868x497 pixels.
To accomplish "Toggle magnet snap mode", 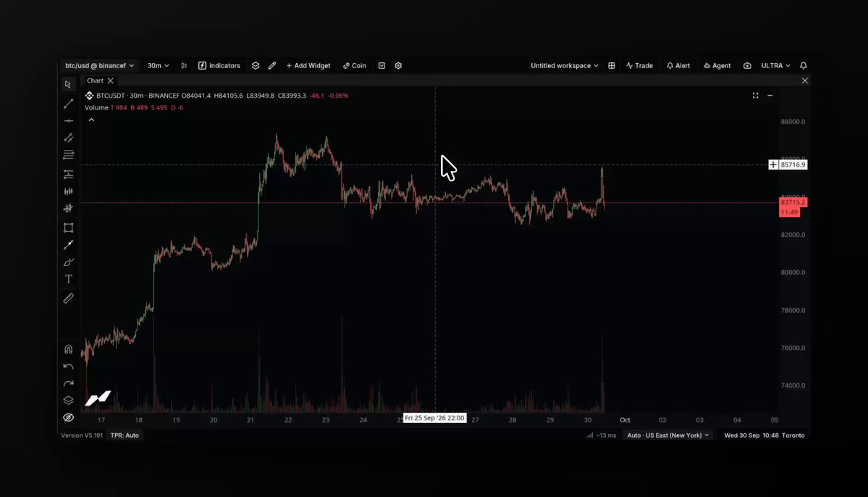I will 68,349.
